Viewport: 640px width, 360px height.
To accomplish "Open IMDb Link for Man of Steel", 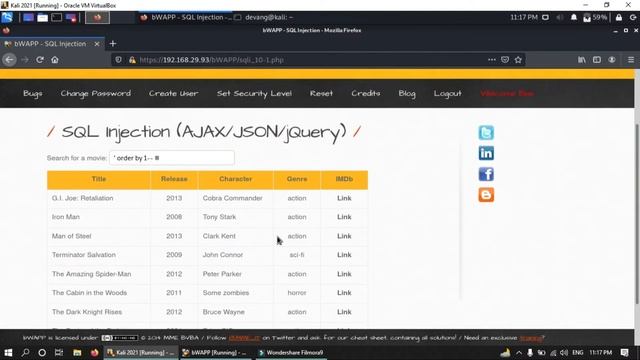I will (x=344, y=236).
